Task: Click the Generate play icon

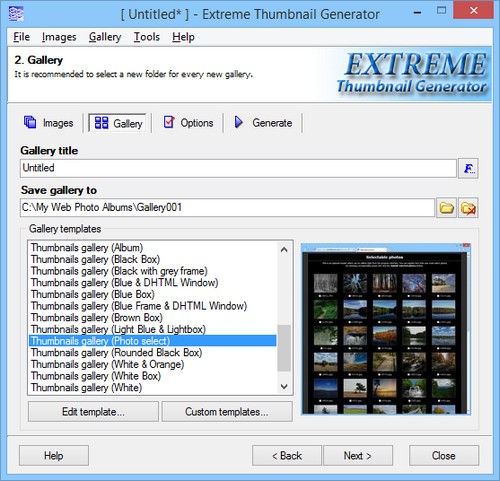Action: click(x=239, y=122)
